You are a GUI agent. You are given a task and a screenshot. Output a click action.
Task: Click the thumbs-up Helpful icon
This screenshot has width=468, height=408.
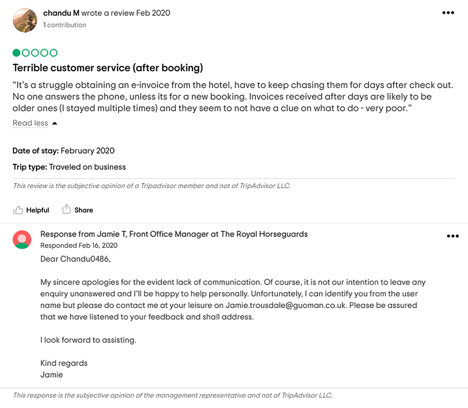click(18, 210)
